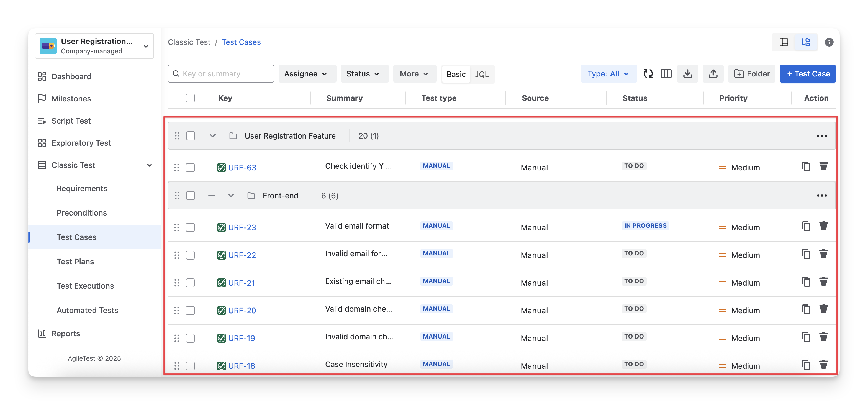Collapse the Front-end folder chevron
This screenshot has width=868, height=405.
(231, 196)
